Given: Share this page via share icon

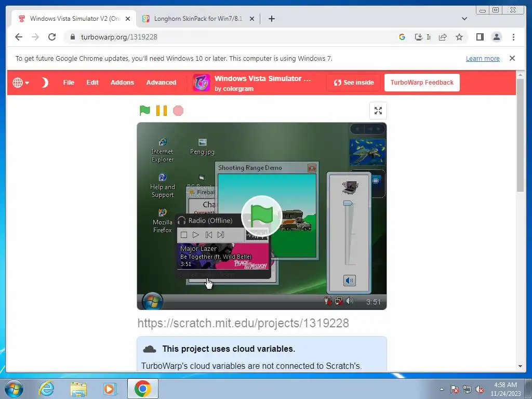Looking at the screenshot, I should pyautogui.click(x=443, y=37).
